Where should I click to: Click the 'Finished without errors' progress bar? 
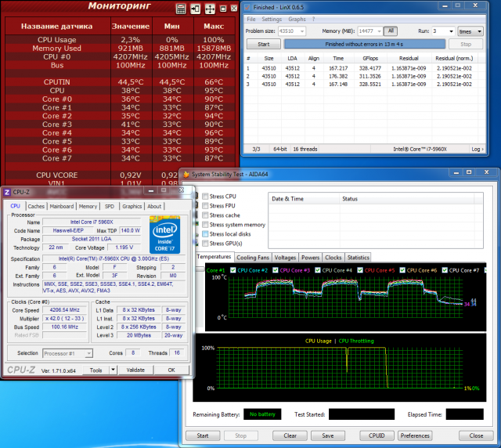tap(364, 44)
